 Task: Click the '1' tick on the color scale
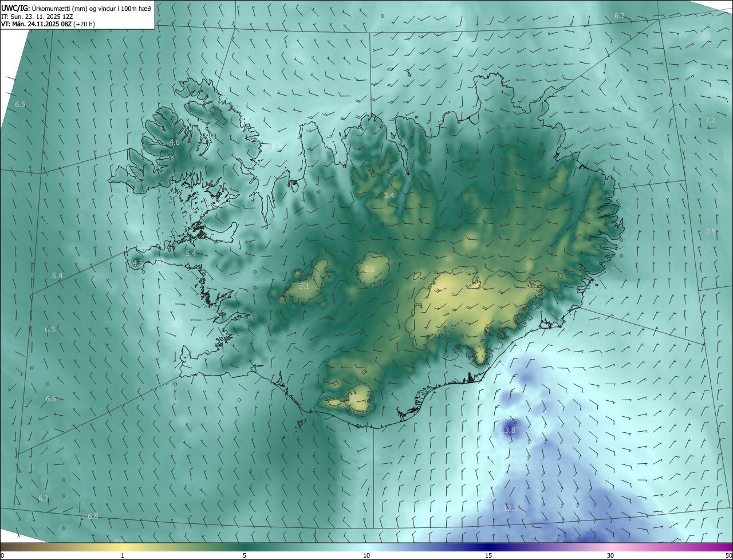[x=123, y=555]
